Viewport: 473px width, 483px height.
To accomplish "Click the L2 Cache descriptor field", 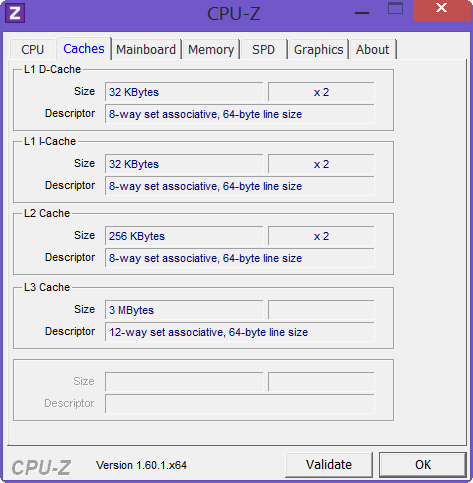I will (240, 258).
